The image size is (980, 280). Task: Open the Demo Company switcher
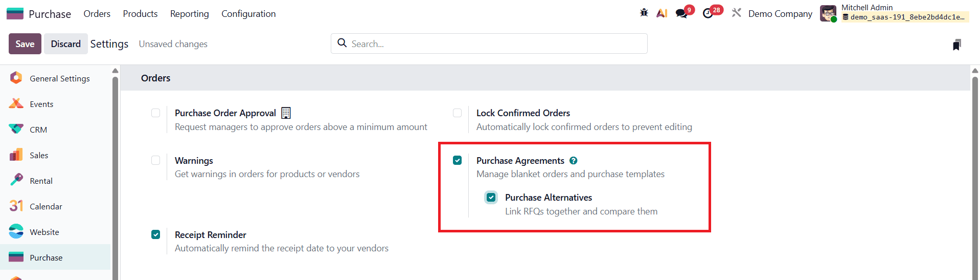pos(780,14)
